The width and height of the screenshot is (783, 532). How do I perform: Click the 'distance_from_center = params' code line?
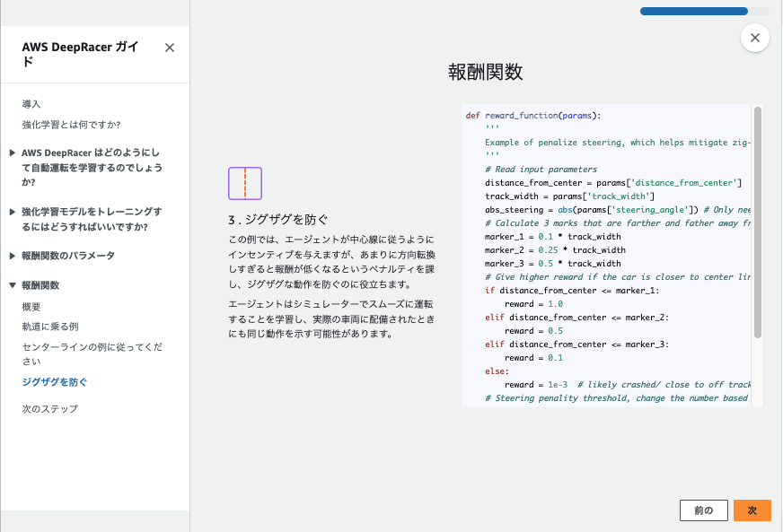(613, 183)
